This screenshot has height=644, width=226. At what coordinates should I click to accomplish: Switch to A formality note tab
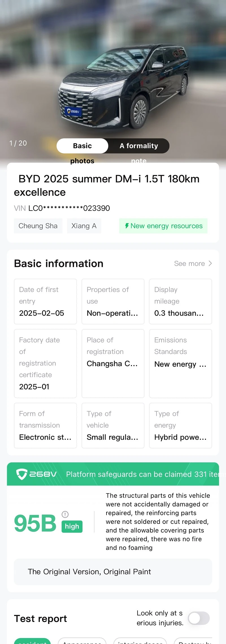pos(139,146)
